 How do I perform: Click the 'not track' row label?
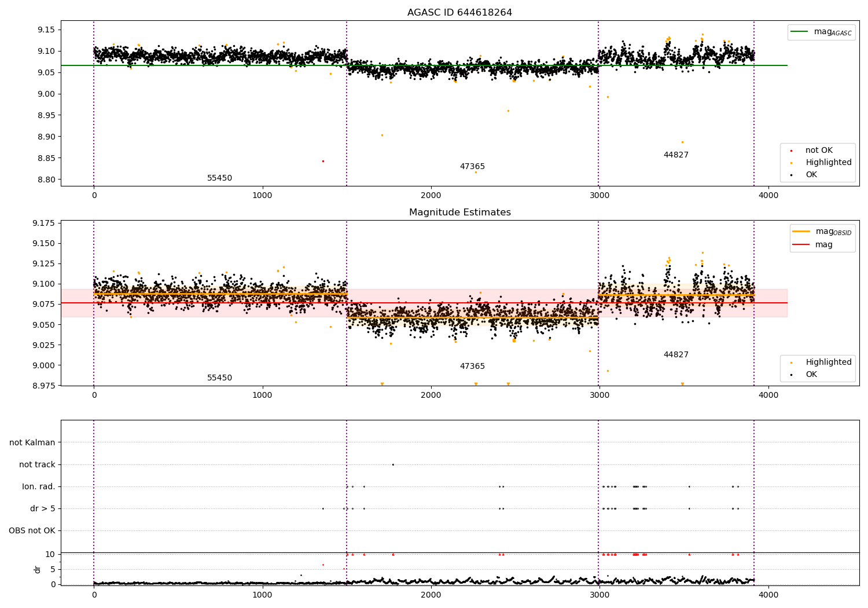[x=37, y=464]
